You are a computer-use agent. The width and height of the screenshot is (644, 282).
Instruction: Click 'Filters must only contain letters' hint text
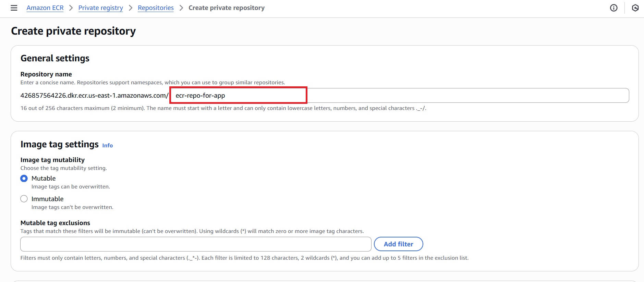(244, 258)
